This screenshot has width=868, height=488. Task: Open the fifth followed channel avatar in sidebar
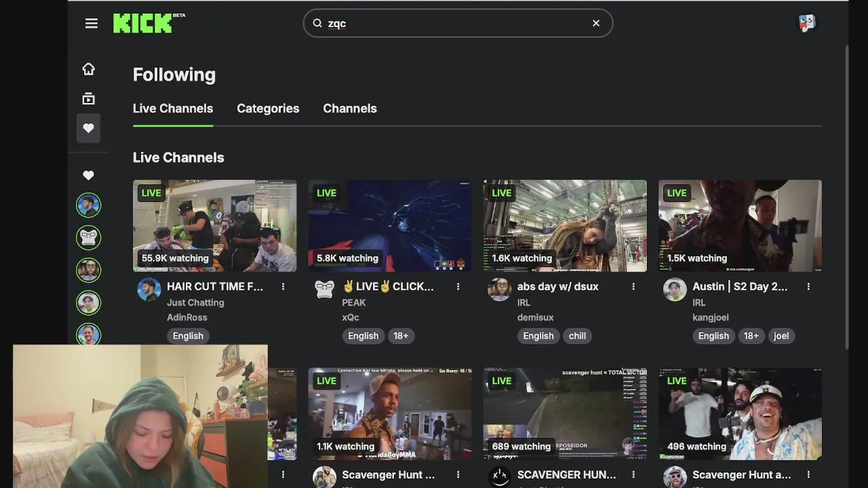point(88,334)
